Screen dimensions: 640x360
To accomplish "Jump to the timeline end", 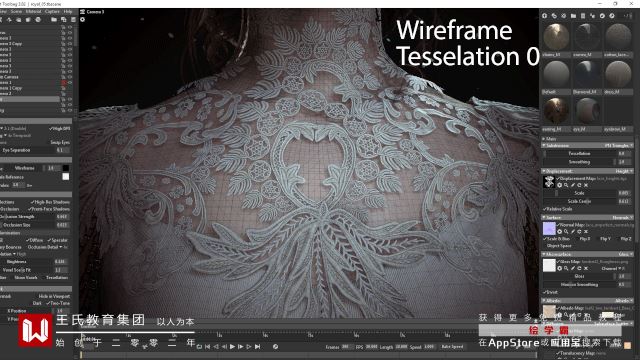I will click(257, 347).
